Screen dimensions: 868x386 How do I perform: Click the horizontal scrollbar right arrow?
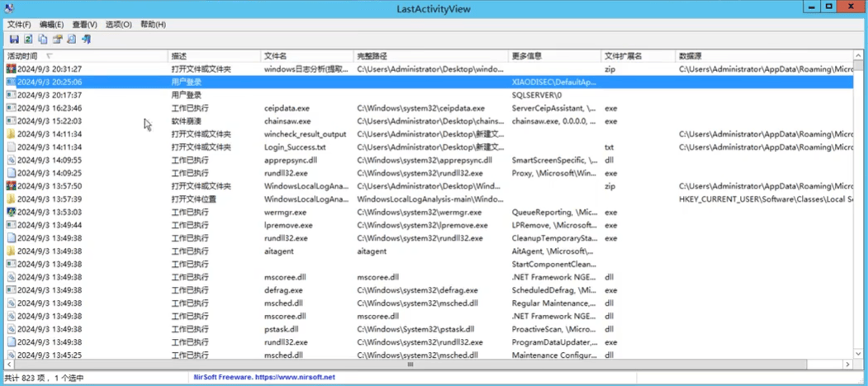[849, 365]
